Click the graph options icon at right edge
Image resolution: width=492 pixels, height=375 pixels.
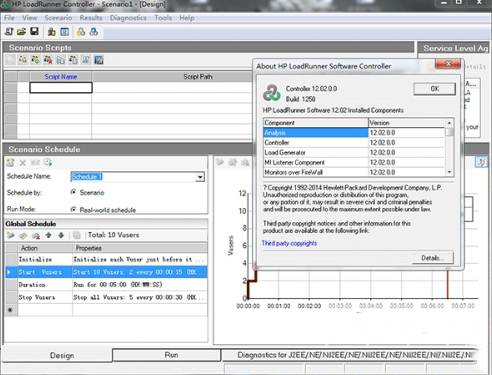point(481,162)
